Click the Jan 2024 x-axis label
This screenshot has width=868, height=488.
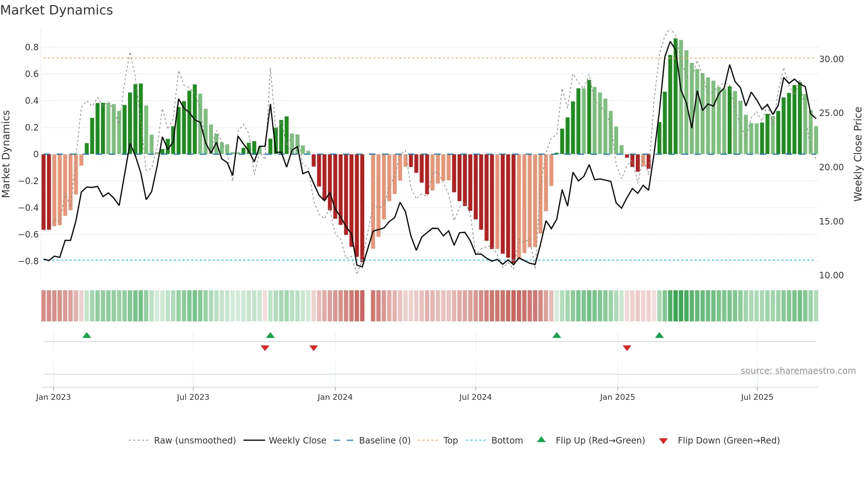pyautogui.click(x=335, y=397)
